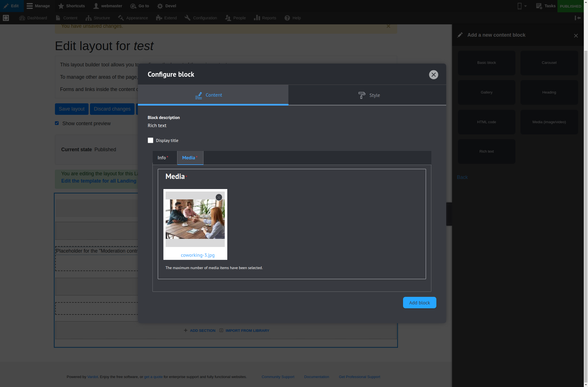The height and width of the screenshot is (387, 588).
Task: Open the coworking-3.jpg link
Action: pos(198,255)
